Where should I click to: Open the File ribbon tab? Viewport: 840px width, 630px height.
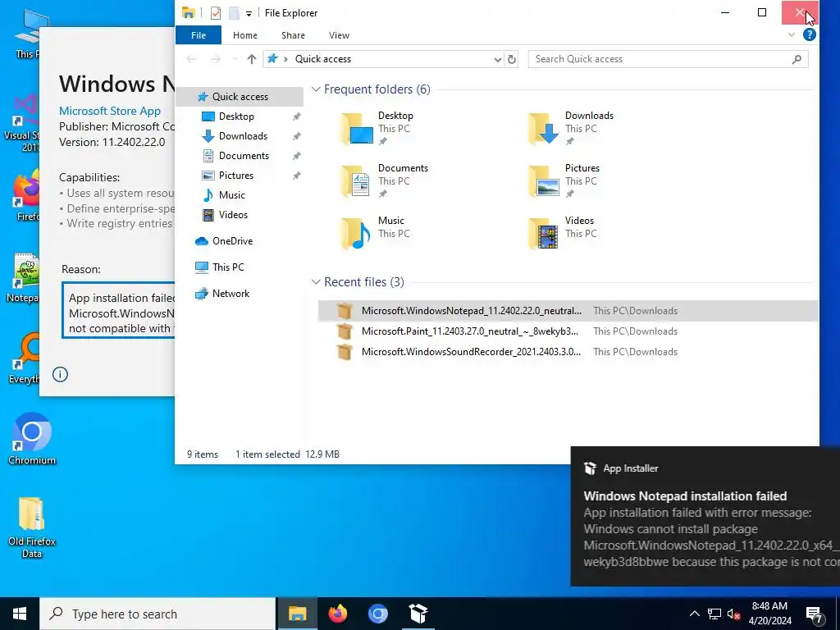[x=199, y=35]
